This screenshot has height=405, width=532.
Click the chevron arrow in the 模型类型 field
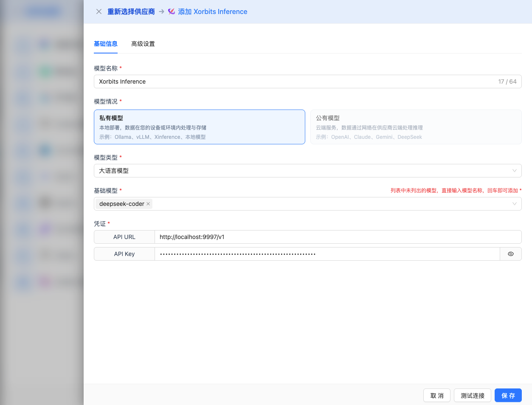click(x=514, y=171)
